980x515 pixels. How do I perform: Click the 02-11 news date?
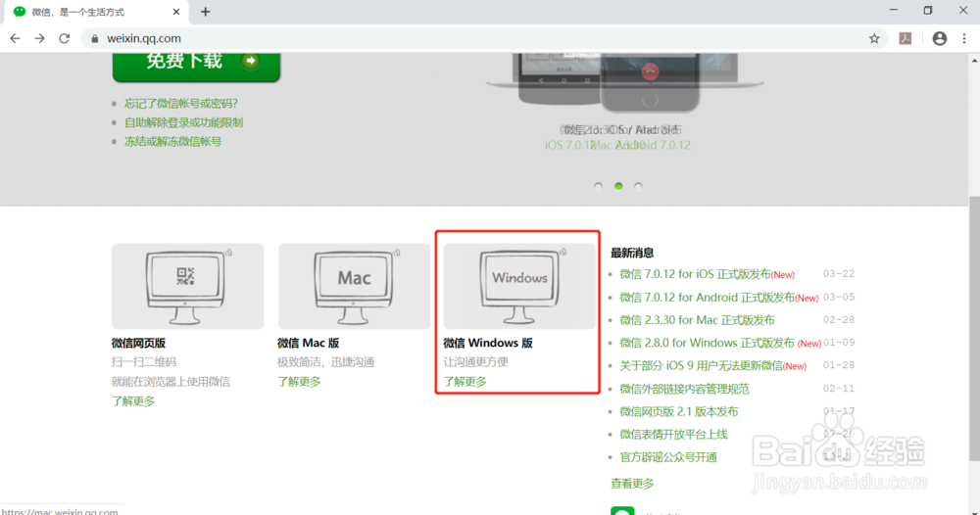(839, 389)
